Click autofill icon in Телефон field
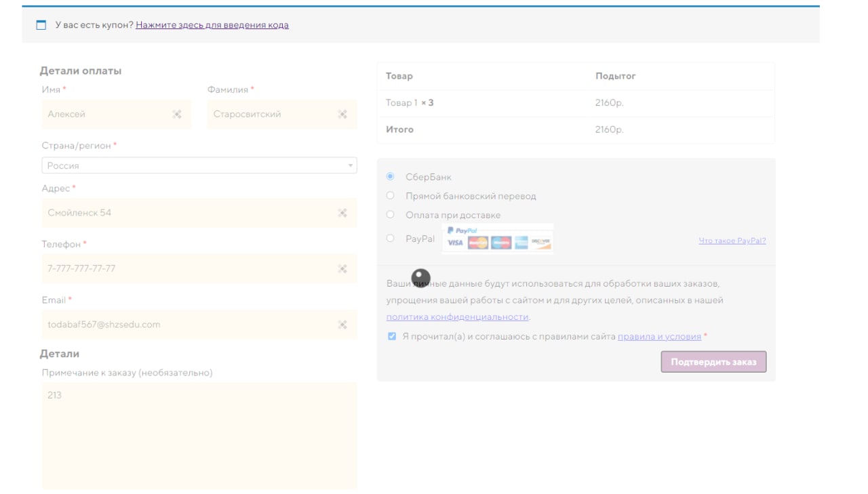Image resolution: width=868 pixels, height=494 pixels. 342,269
